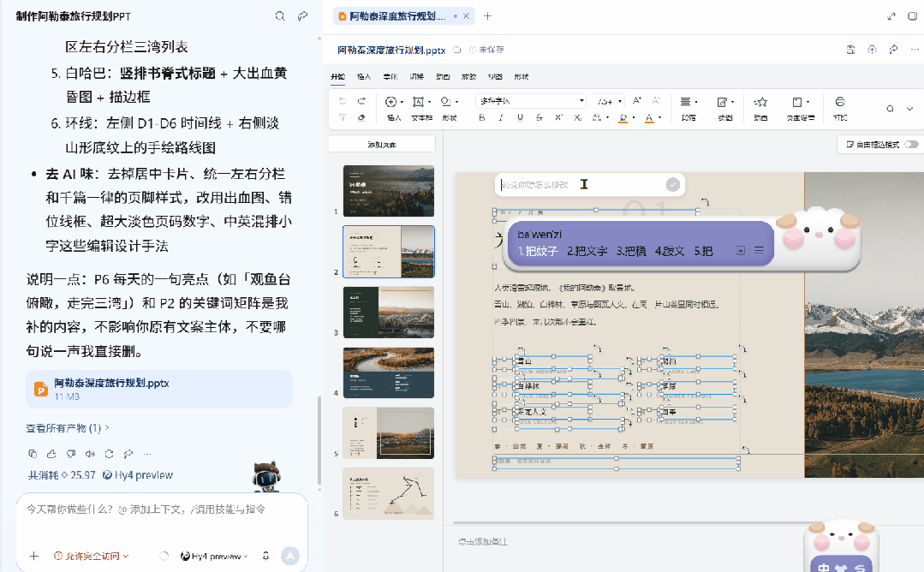Open the Hy4 preview model selector
This screenshot has height=572, width=924.
(x=214, y=556)
